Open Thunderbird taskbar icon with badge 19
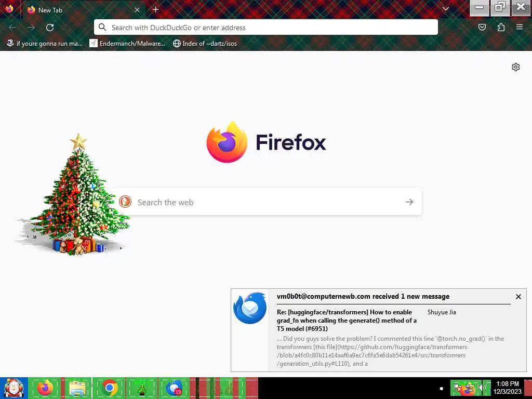Image resolution: width=532 pixels, height=399 pixels. pyautogui.click(x=174, y=388)
